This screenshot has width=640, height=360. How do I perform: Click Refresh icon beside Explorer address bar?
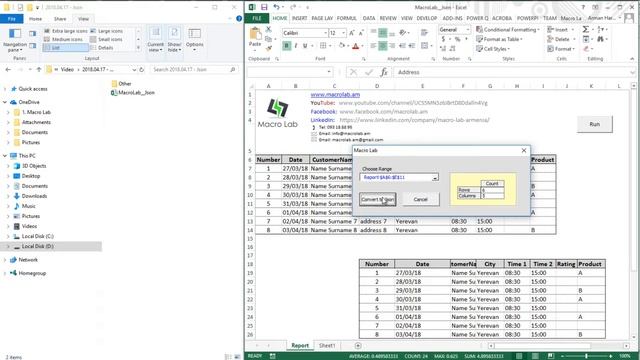(x=141, y=69)
